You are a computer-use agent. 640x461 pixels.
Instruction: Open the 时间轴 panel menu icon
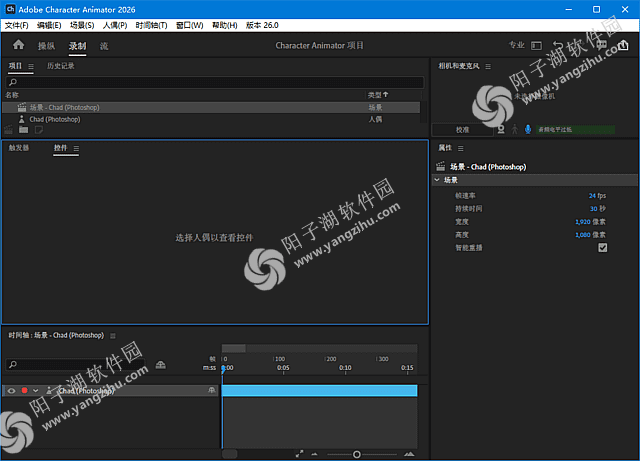point(113,336)
